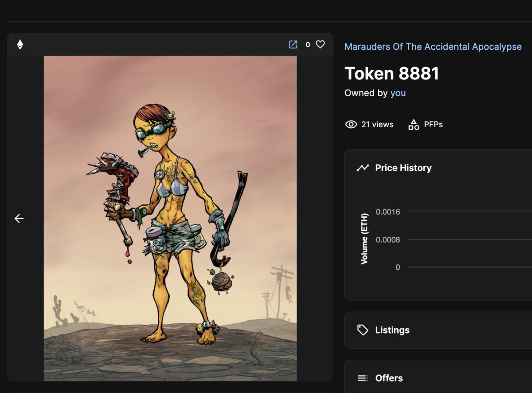
Task: Click the Listings tag icon
Action: [363, 330]
